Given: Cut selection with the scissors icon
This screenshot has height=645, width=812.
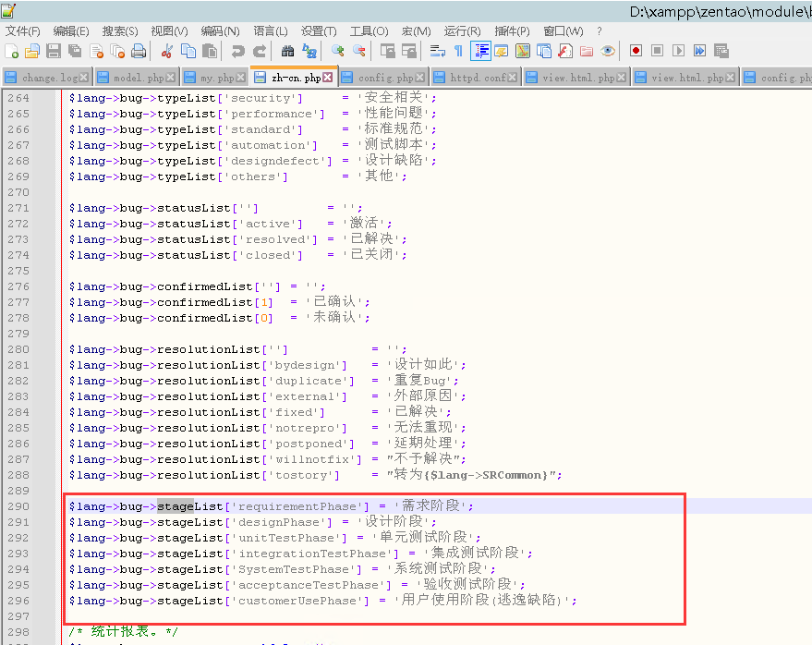Looking at the screenshot, I should tap(167, 51).
